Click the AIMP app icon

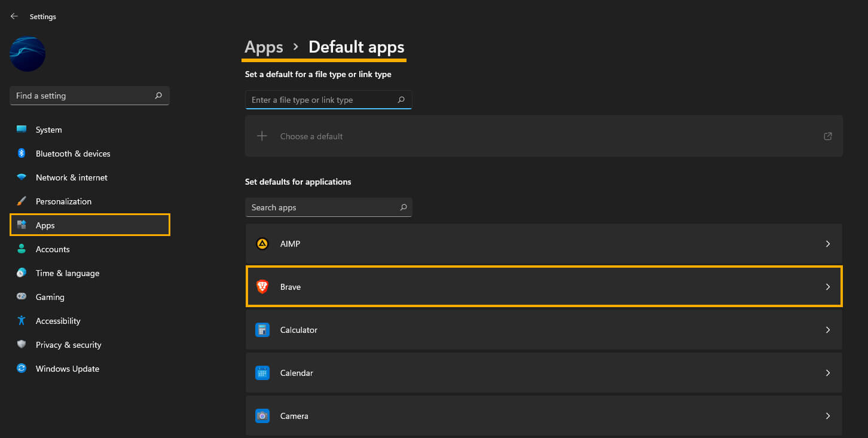[262, 244]
